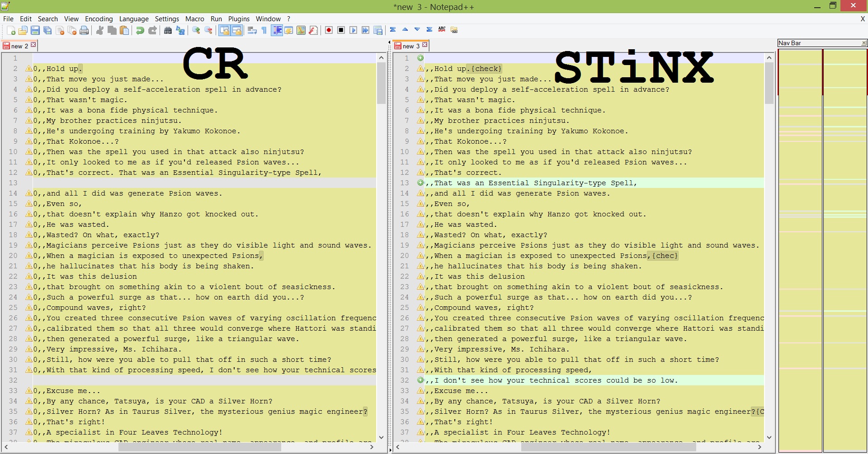
Task: Click the Zoom Out magnifier icon
Action: pyautogui.click(x=208, y=30)
